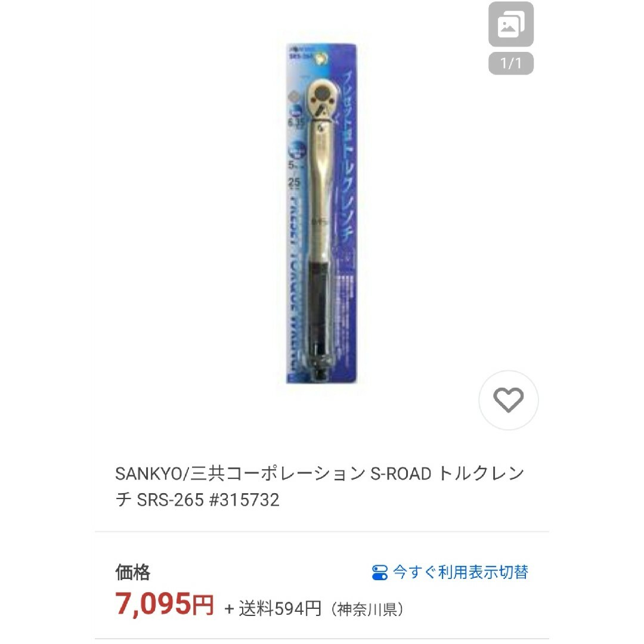Image resolution: width=644 pixels, height=644 pixels.
Task: Click the 送料594円 shipping fee text
Action: tap(280, 609)
